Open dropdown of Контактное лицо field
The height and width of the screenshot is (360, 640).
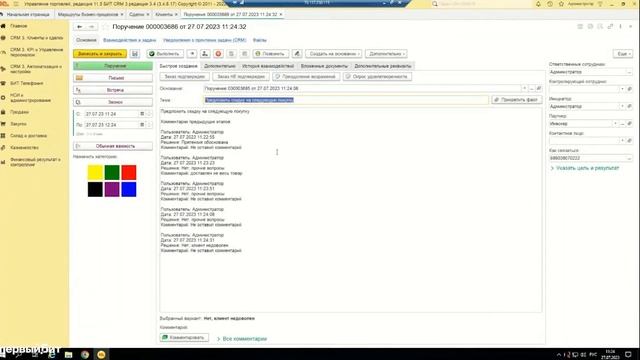coord(622,140)
